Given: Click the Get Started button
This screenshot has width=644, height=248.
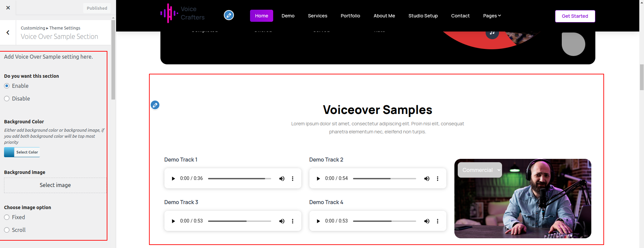Looking at the screenshot, I should point(575,16).
